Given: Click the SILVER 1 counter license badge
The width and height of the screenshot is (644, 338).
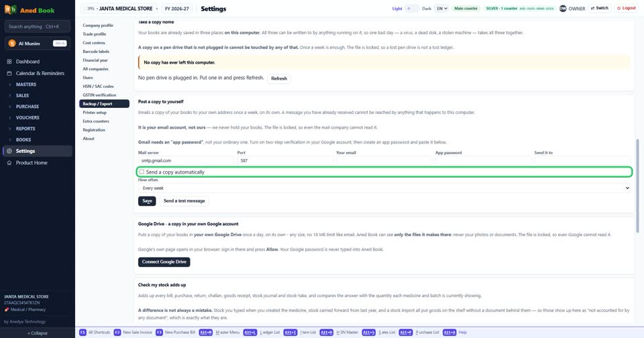Looking at the screenshot, I should (519, 8).
